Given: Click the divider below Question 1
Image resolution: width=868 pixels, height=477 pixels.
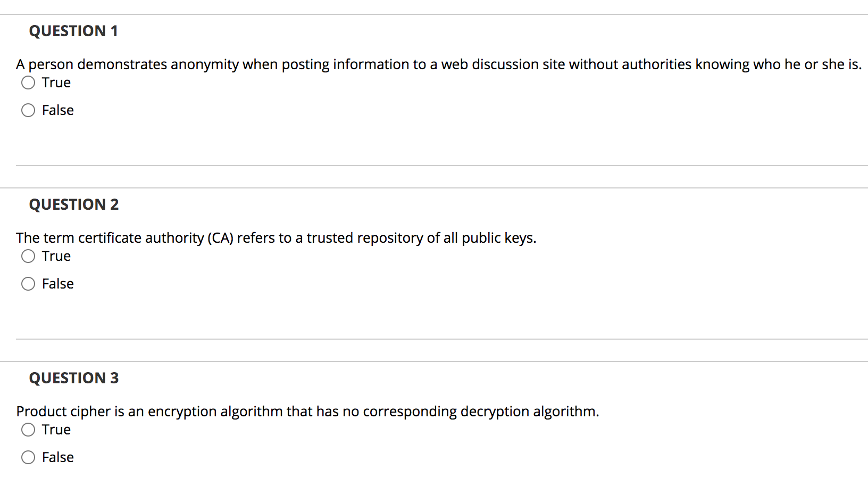Looking at the screenshot, I should tap(434, 165).
